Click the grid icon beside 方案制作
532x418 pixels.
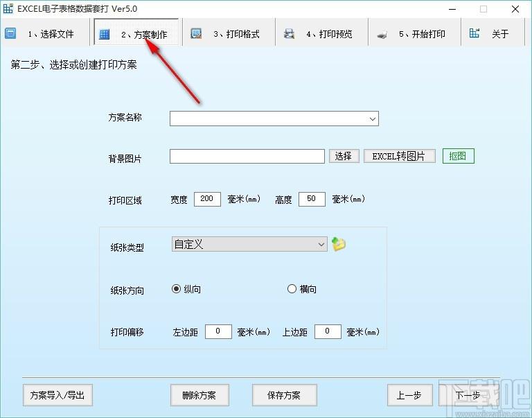coord(104,34)
